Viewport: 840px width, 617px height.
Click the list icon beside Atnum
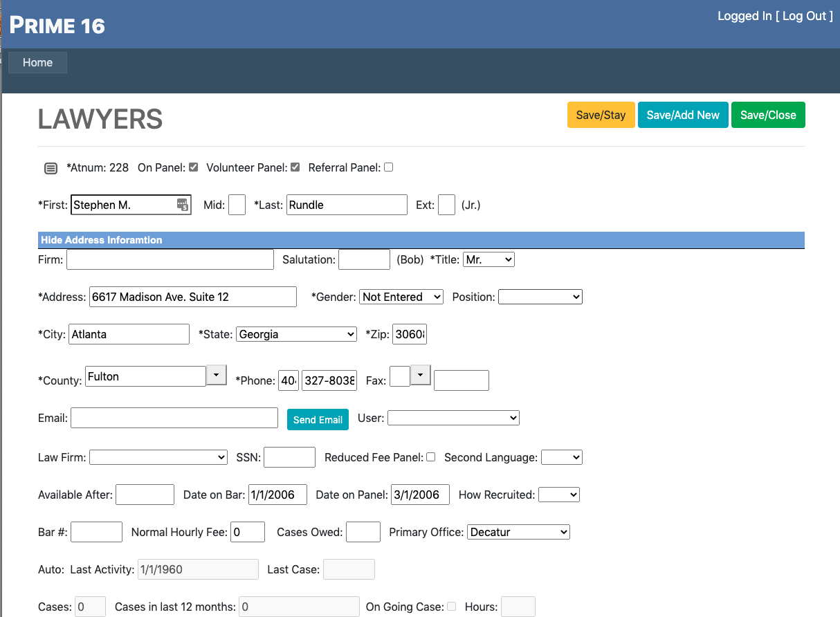pyautogui.click(x=51, y=168)
